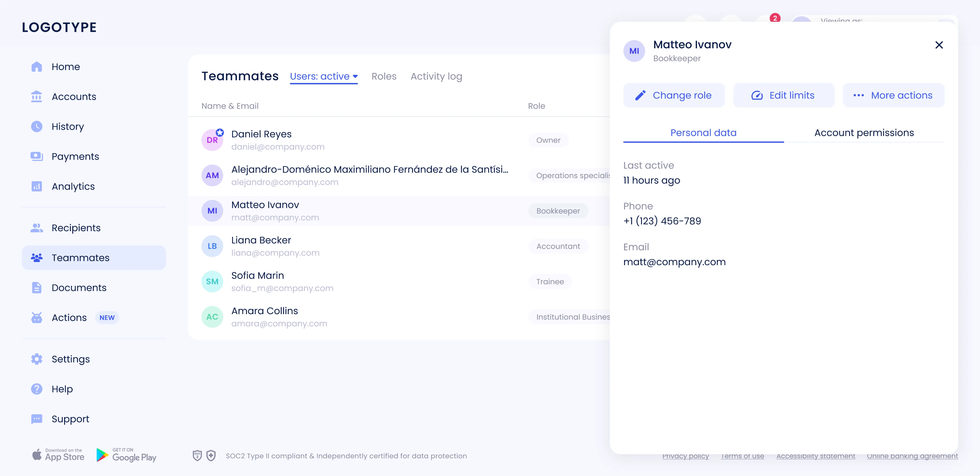The image size is (980, 476).
Task: Click the Change role button
Action: click(674, 95)
